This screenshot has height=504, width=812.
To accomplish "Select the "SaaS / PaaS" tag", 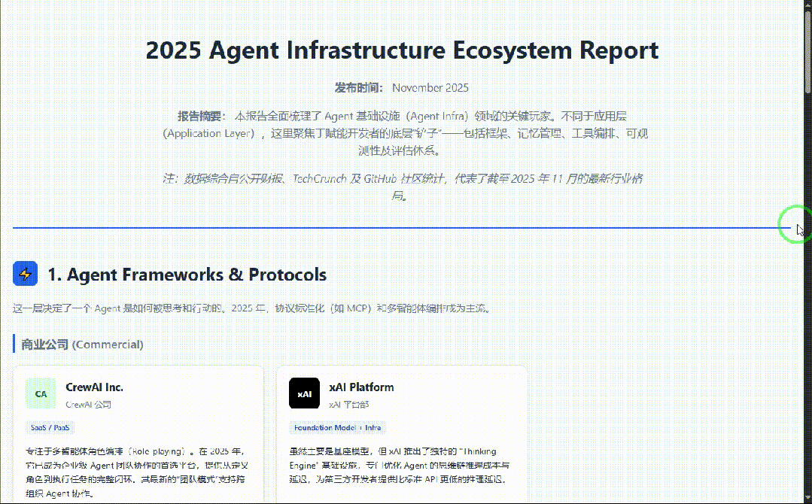I will point(50,427).
